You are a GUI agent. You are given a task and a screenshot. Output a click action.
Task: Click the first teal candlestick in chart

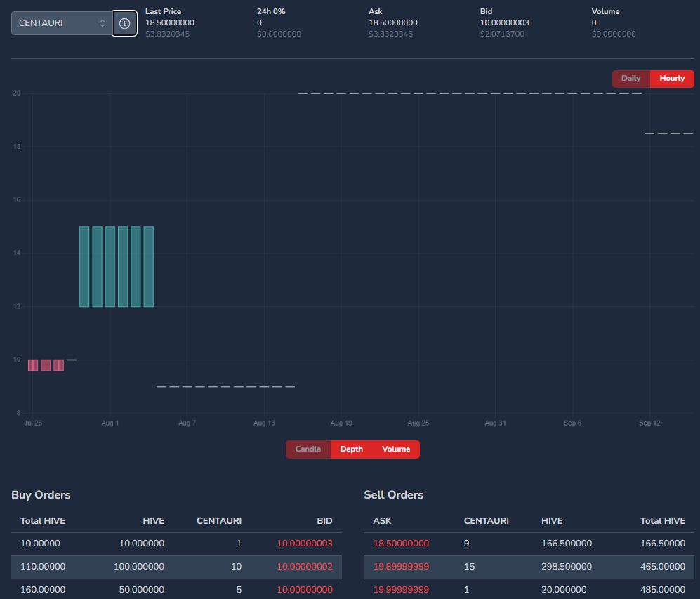[84, 267]
